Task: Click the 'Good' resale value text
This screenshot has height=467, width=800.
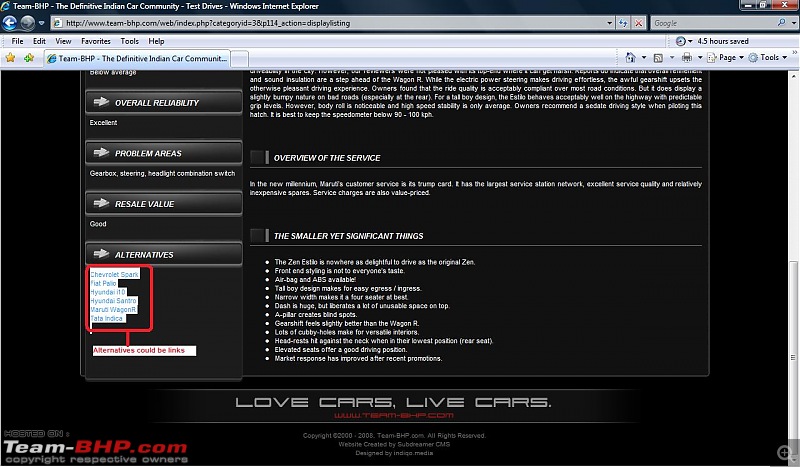Action: pyautogui.click(x=98, y=224)
